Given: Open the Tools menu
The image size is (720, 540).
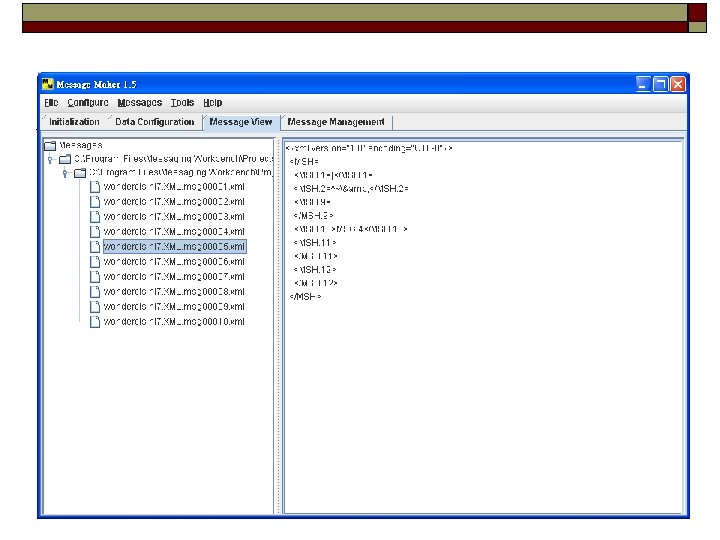Looking at the screenshot, I should tap(182, 102).
